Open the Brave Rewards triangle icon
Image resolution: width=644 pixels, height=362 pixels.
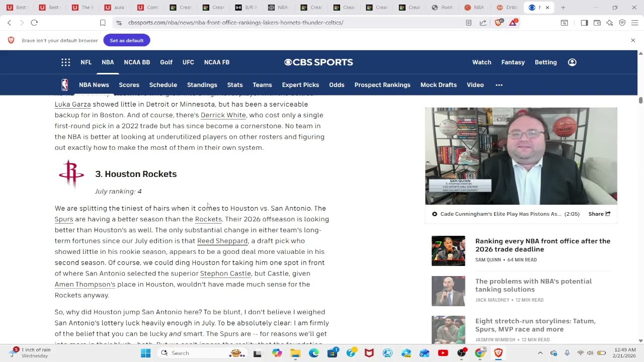(x=513, y=22)
